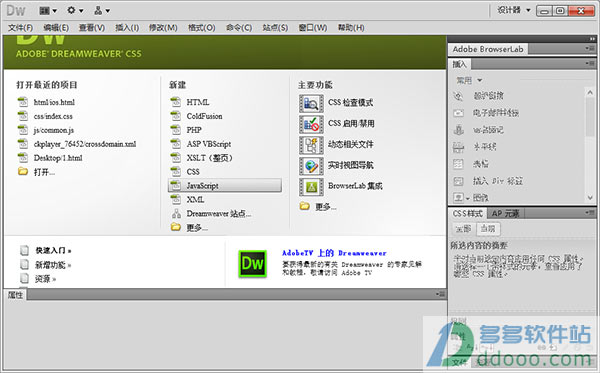600x373 pixels.
Task: Toggle the 全部 CSS view button
Action: (x=463, y=229)
